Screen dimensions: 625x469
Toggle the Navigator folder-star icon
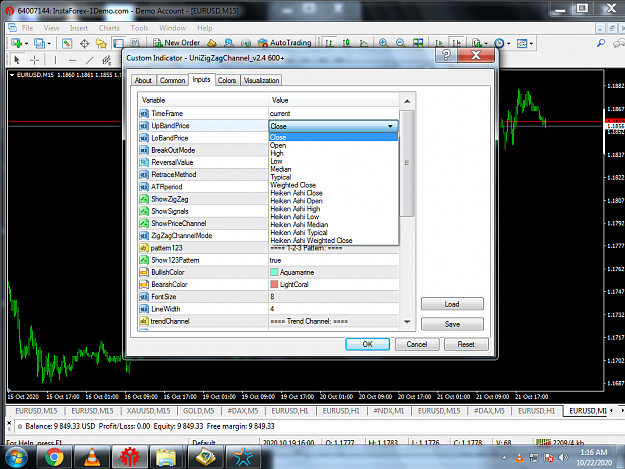click(x=101, y=43)
